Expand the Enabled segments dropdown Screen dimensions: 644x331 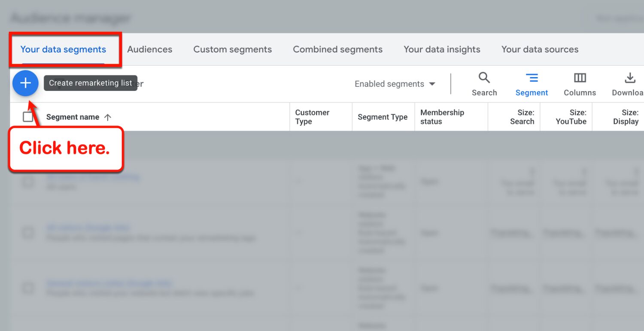pyautogui.click(x=395, y=84)
